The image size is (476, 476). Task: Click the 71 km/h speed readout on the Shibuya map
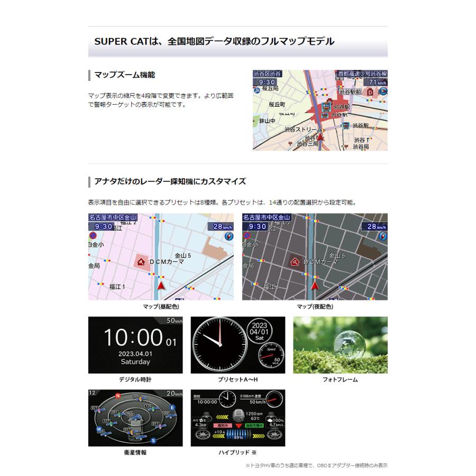377,83
